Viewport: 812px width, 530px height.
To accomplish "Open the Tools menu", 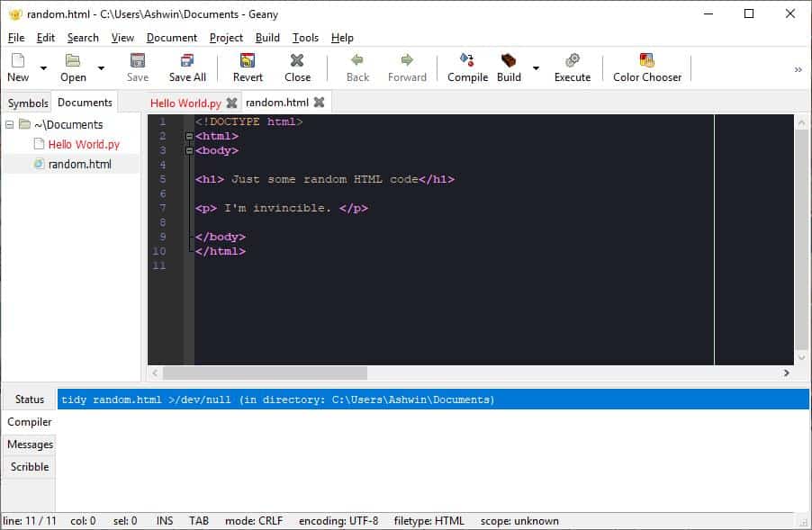I will tap(305, 38).
